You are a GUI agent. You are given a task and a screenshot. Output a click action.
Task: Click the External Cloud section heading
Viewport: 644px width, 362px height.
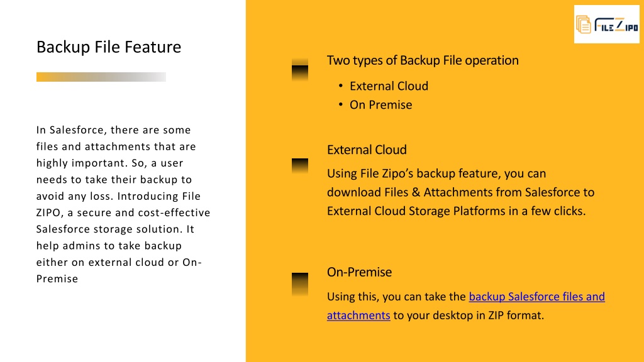(x=367, y=150)
